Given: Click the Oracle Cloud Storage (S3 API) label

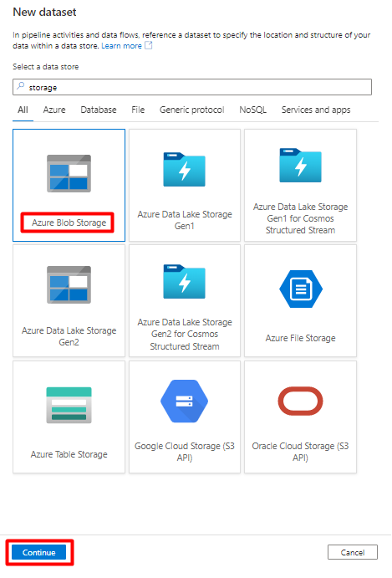Looking at the screenshot, I should click(x=300, y=452).
